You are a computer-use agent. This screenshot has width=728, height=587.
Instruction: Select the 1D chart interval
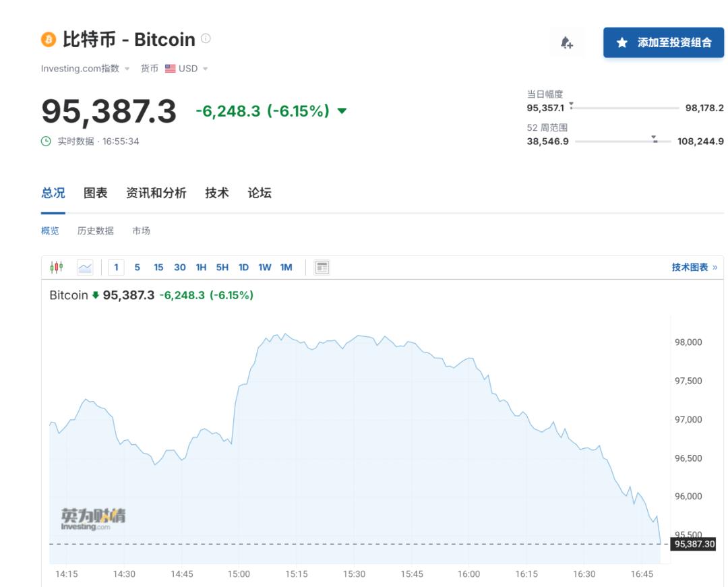(x=243, y=268)
